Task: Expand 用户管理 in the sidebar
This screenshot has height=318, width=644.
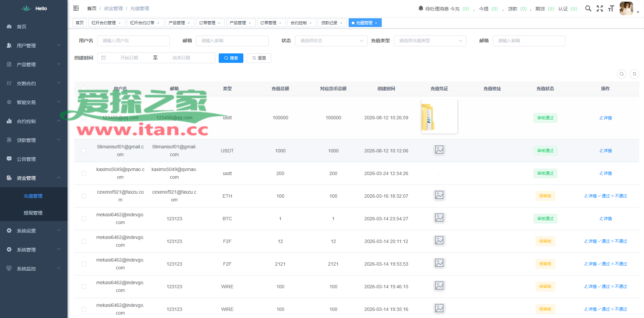Action: [34, 45]
